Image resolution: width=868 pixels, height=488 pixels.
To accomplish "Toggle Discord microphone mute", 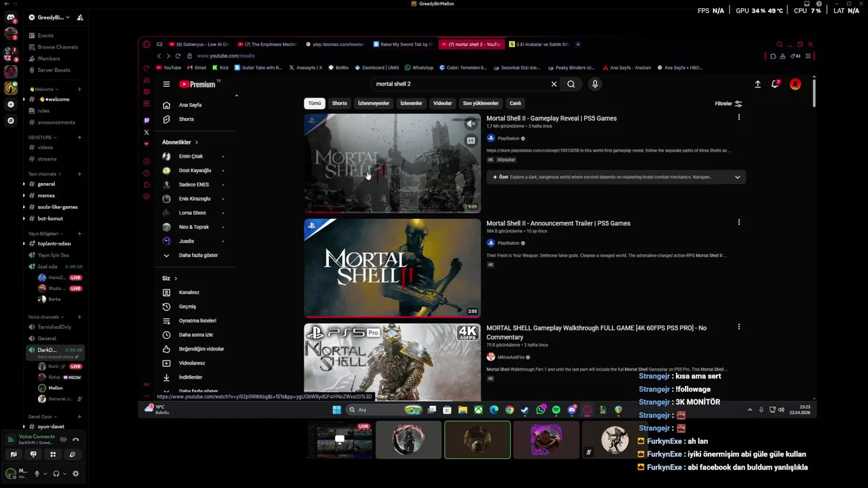I will (37, 474).
